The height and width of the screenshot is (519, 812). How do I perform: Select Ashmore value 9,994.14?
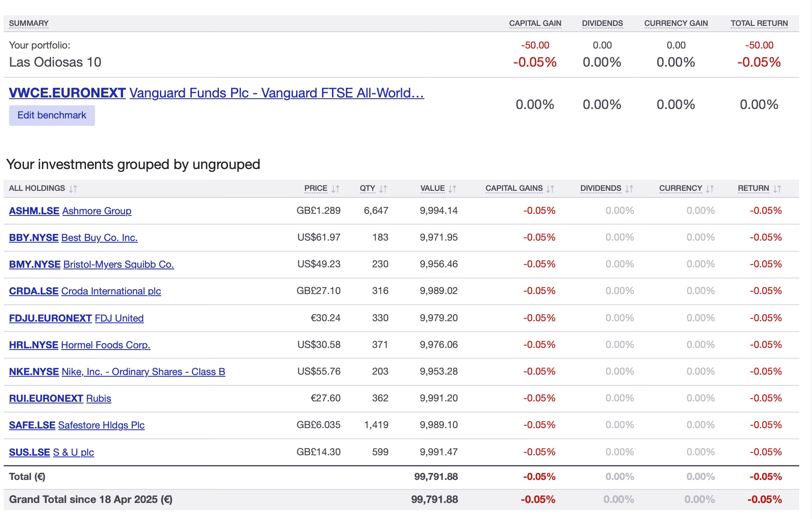point(439,211)
